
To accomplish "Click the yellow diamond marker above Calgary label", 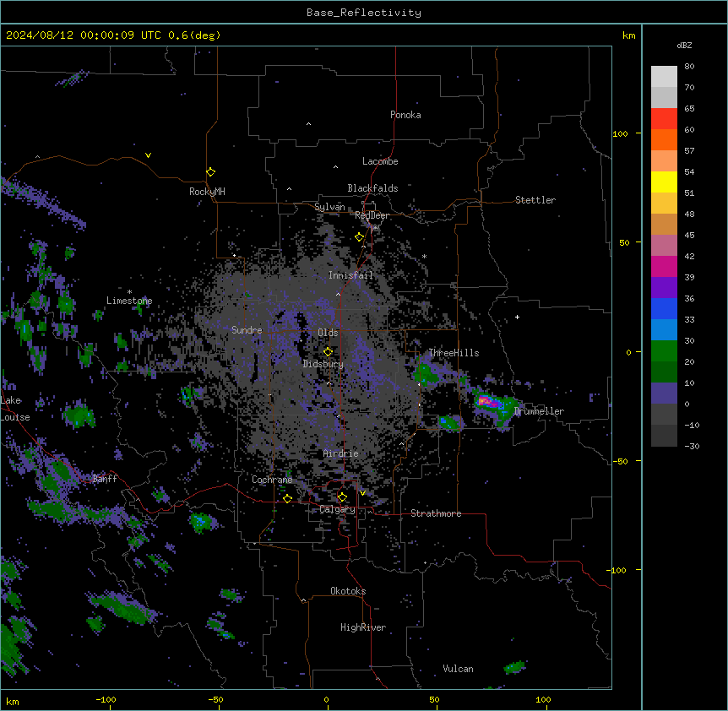I will tap(342, 497).
